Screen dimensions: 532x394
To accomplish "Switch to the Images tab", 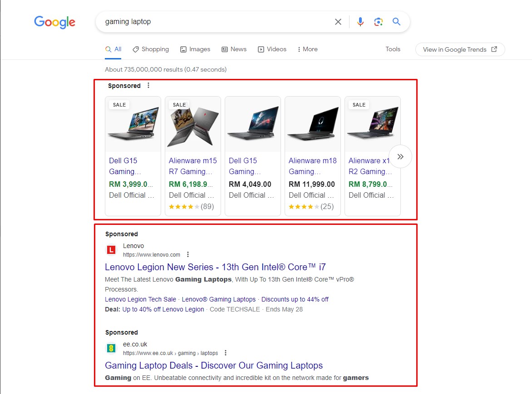I will pyautogui.click(x=195, y=49).
